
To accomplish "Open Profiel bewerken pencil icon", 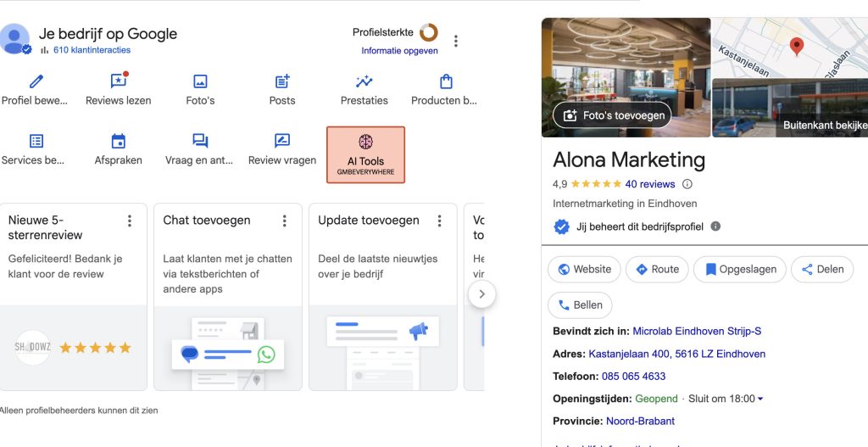I will pyautogui.click(x=36, y=82).
